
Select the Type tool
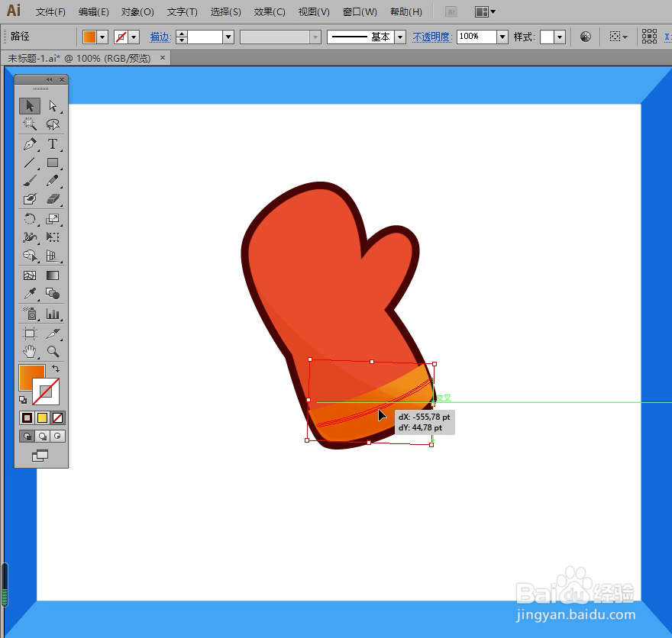[x=53, y=144]
